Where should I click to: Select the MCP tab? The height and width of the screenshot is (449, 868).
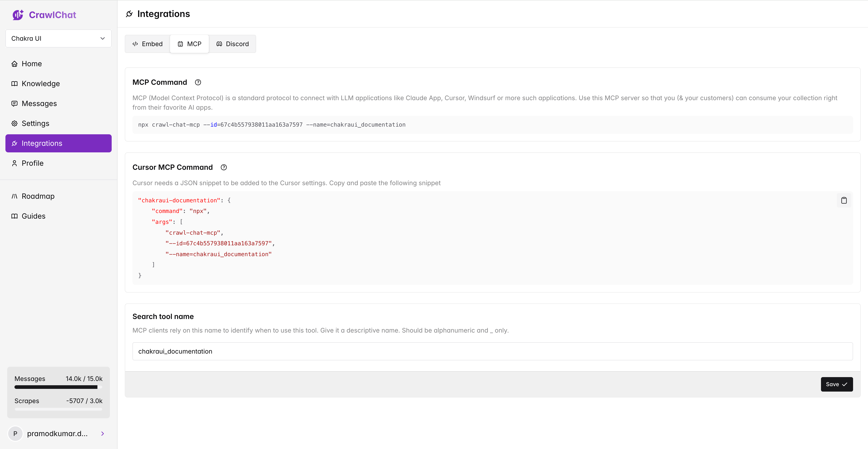point(189,44)
